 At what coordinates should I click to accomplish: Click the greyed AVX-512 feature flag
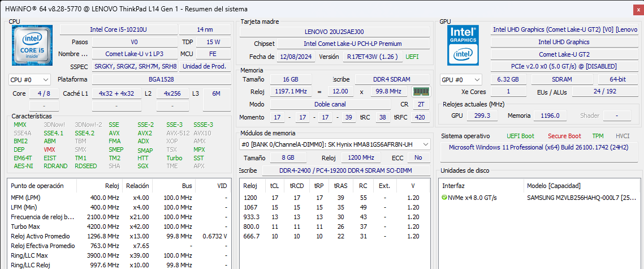(x=177, y=133)
